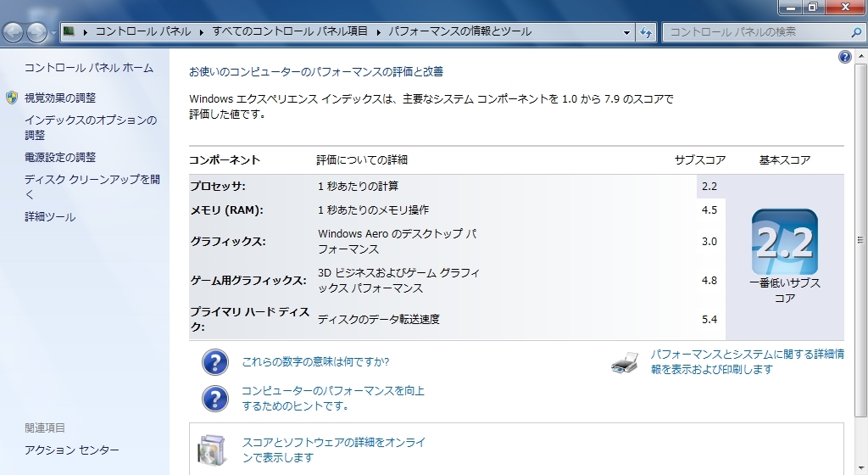
Task: Click the Forward navigation arrow button
Action: tap(37, 32)
